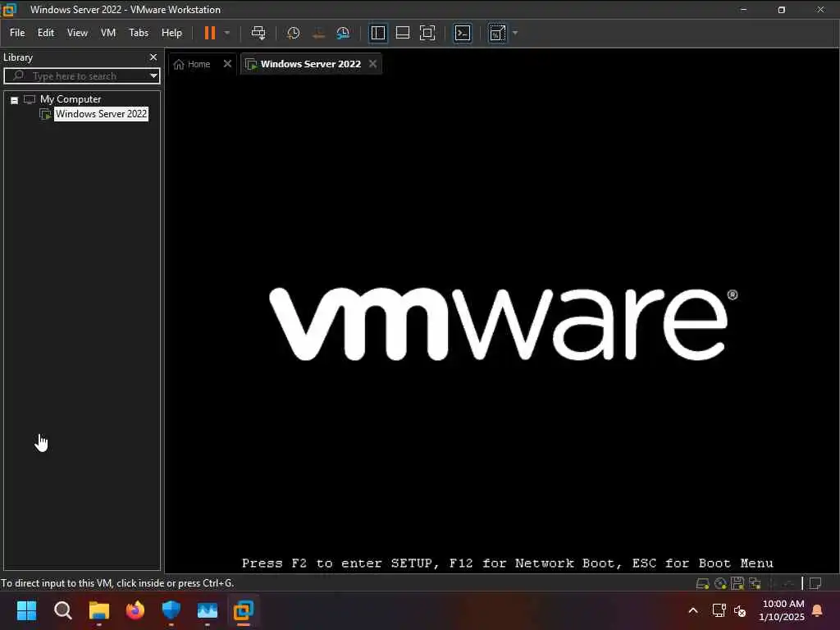
Task: Click the network adapter status icon
Action: (755, 583)
